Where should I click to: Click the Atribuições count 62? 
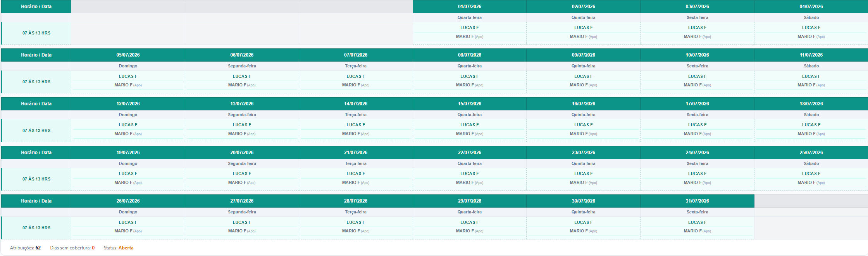38,248
